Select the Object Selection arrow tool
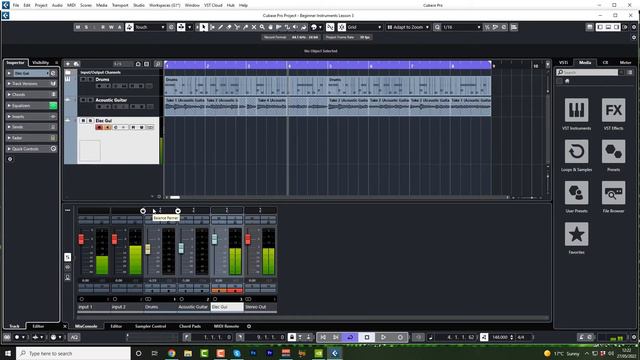This screenshot has height=360, width=640. click(x=204, y=27)
